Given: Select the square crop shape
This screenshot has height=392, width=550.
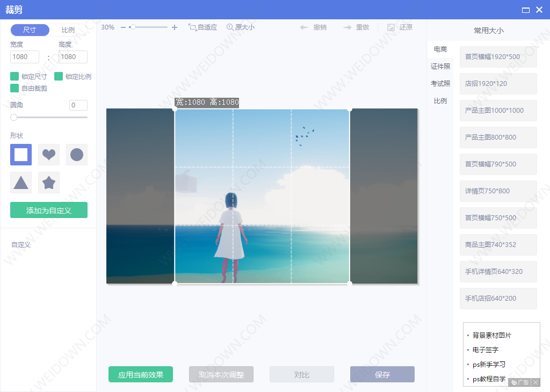Looking at the screenshot, I should coord(21,155).
